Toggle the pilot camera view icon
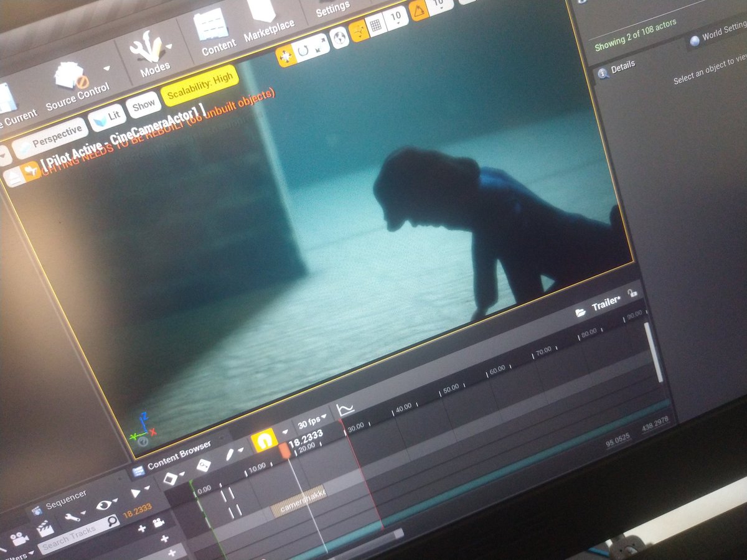This screenshot has height=560, width=747. click(31, 170)
